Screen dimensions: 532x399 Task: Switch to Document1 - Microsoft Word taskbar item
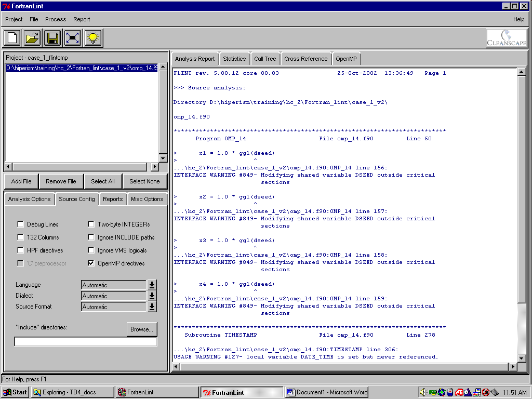tap(327, 392)
